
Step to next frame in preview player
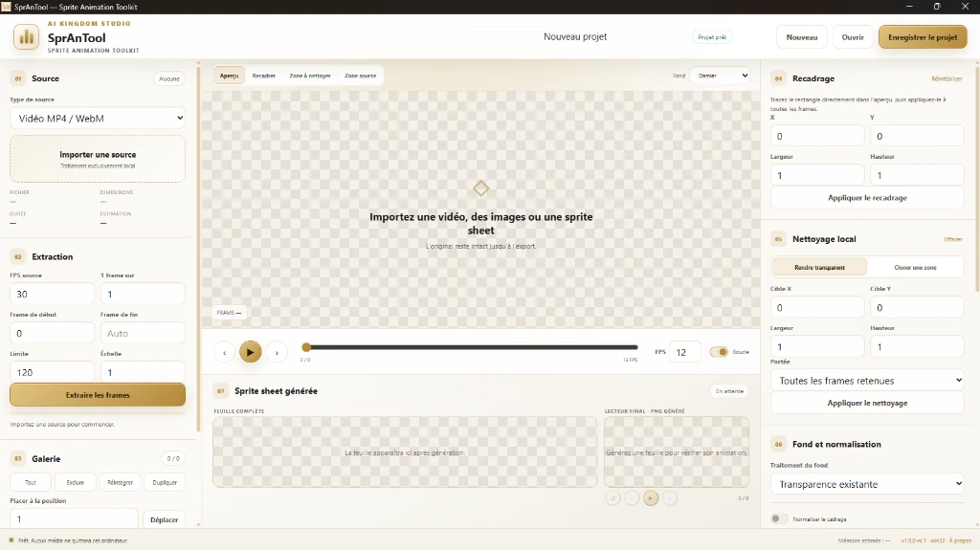point(277,353)
